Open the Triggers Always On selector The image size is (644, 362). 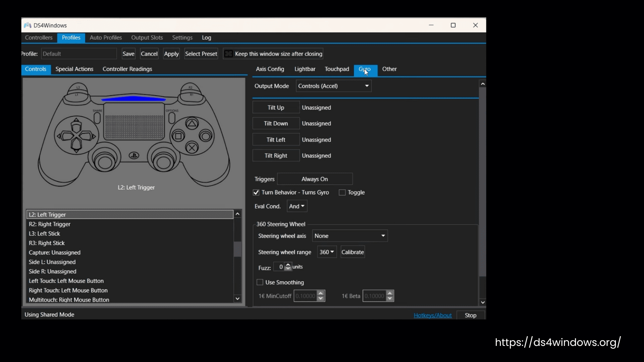tap(315, 179)
